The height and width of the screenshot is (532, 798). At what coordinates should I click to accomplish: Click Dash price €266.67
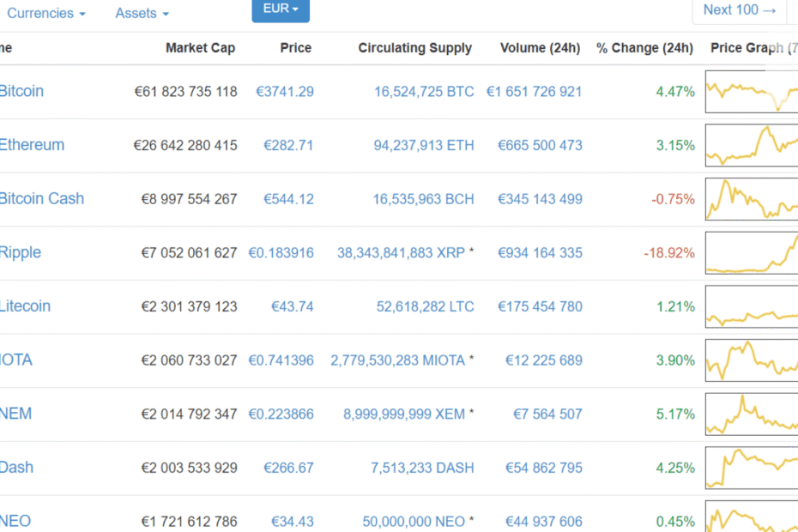(x=288, y=468)
